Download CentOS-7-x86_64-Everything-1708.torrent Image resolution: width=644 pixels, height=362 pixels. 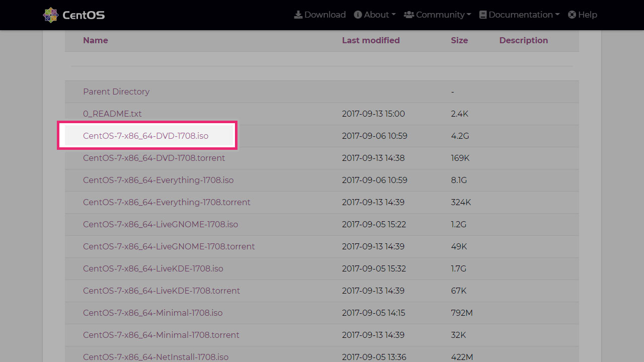click(x=167, y=202)
